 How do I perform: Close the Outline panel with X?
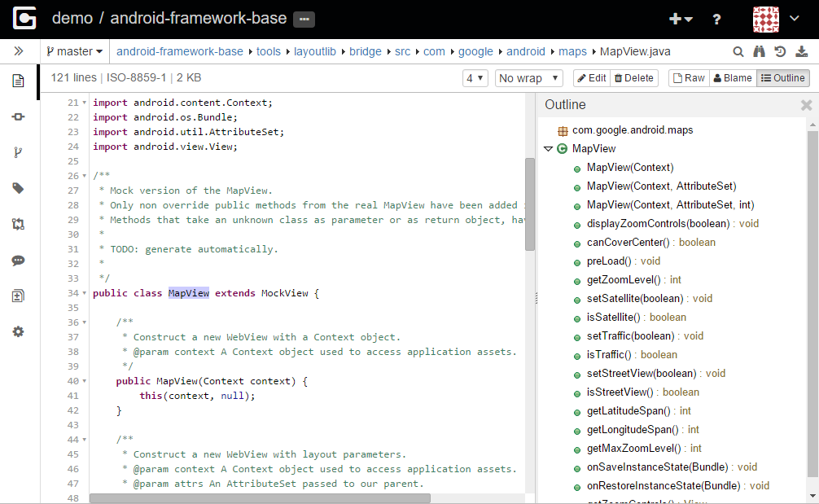[807, 105]
